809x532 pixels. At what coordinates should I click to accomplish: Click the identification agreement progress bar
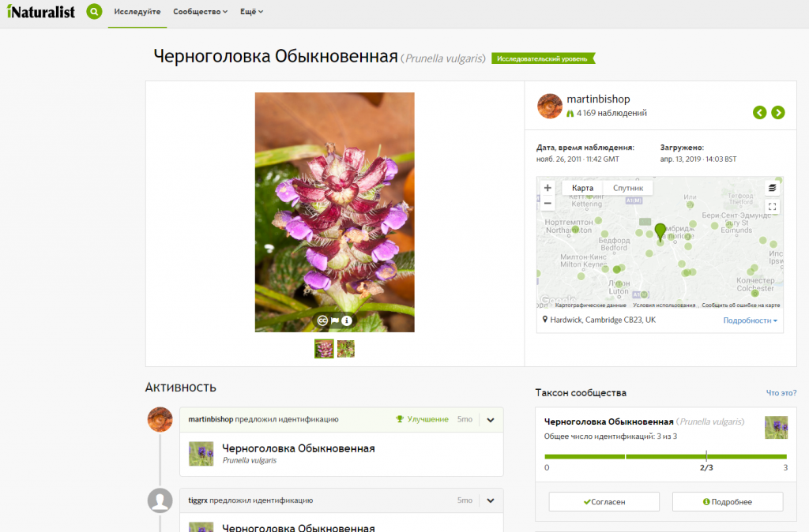click(x=665, y=457)
